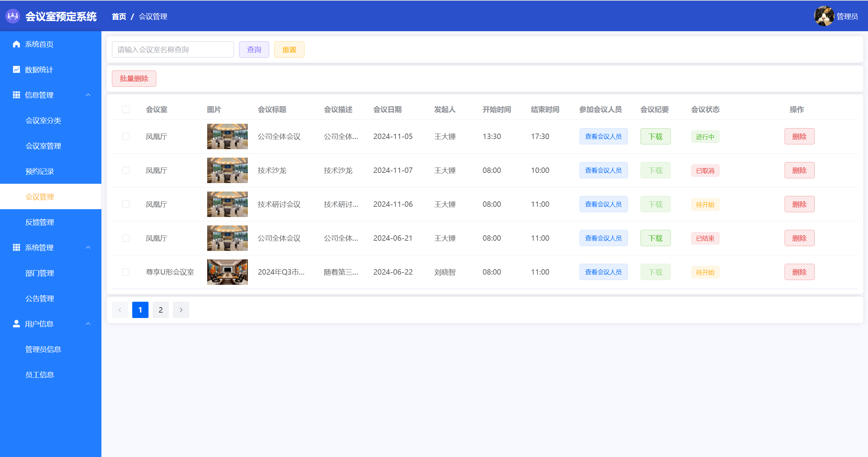Open 反馈管理 in the sidebar

[40, 222]
